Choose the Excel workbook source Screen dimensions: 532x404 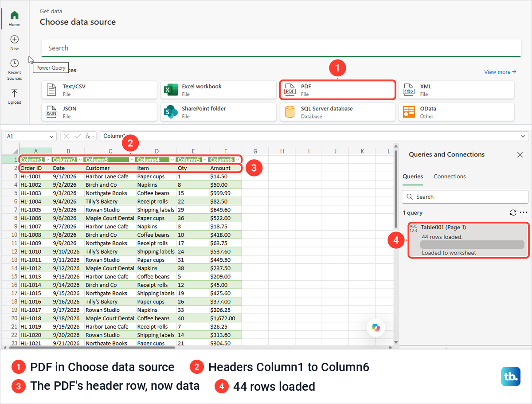click(219, 90)
